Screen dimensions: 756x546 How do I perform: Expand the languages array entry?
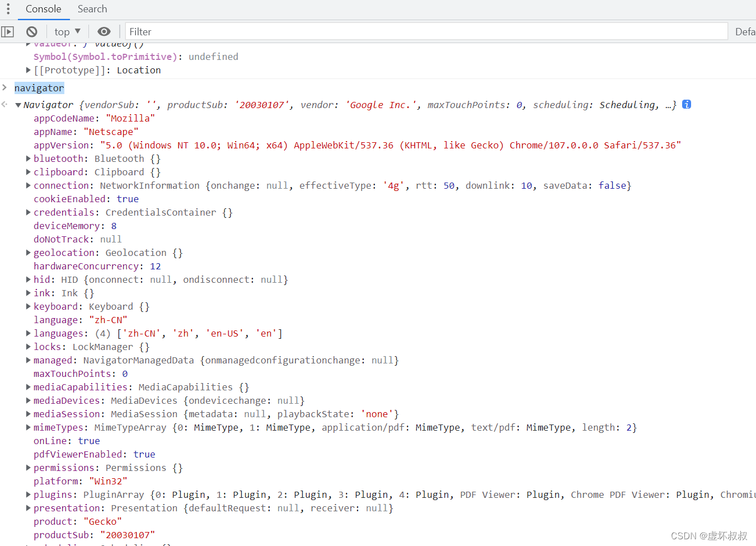(x=28, y=333)
